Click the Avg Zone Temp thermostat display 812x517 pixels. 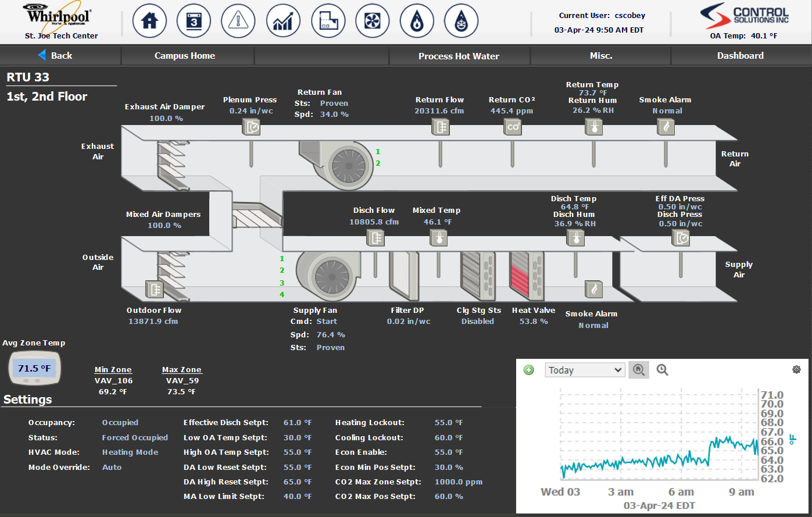(x=34, y=369)
